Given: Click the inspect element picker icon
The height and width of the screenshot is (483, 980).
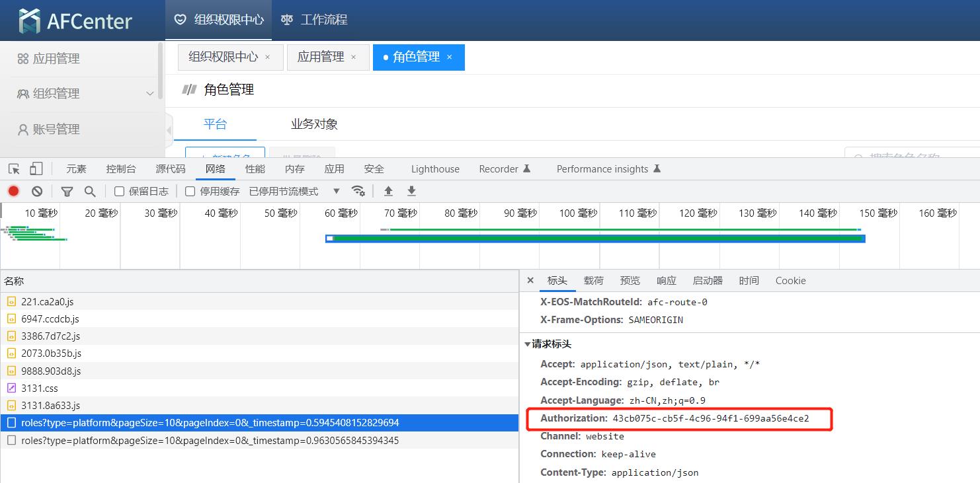Looking at the screenshot, I should pos(15,168).
